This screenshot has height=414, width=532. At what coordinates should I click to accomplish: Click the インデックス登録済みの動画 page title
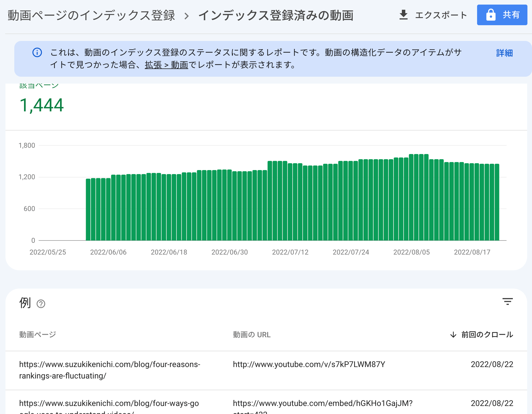276,15
